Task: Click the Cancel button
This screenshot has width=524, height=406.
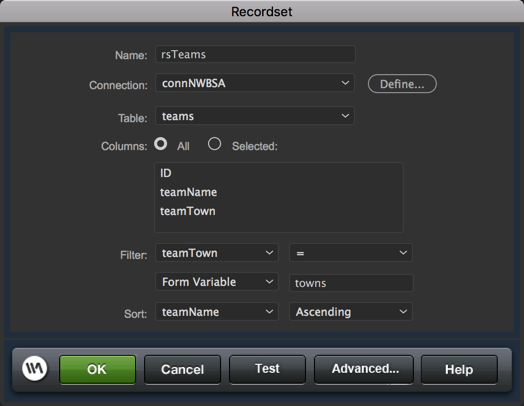Action: (x=182, y=369)
